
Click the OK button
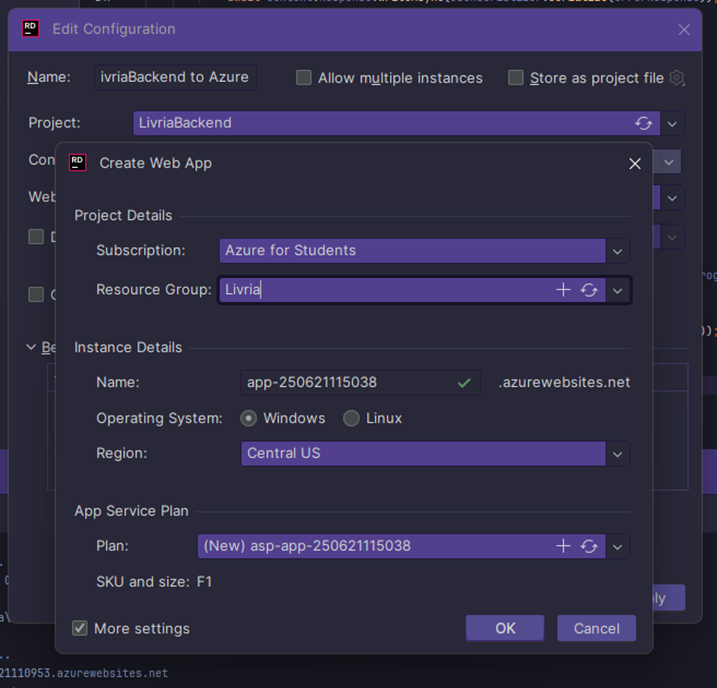505,628
